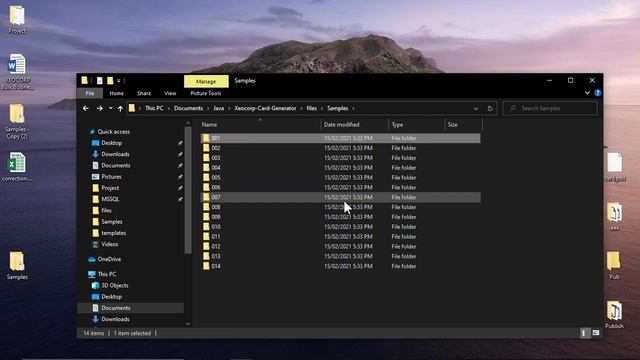
Task: Switch to details view icon in status bar
Action: click(x=584, y=333)
